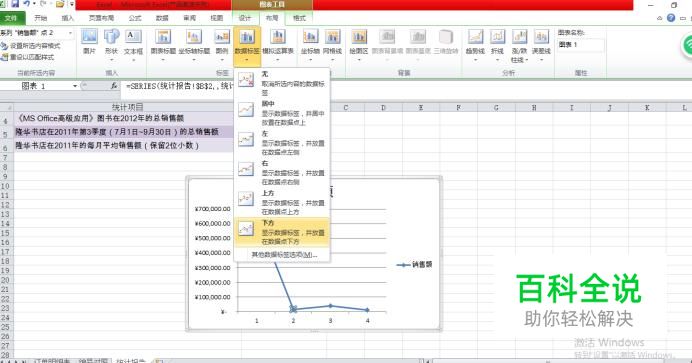Click the ¥100,000.00 axis label

tap(212, 297)
